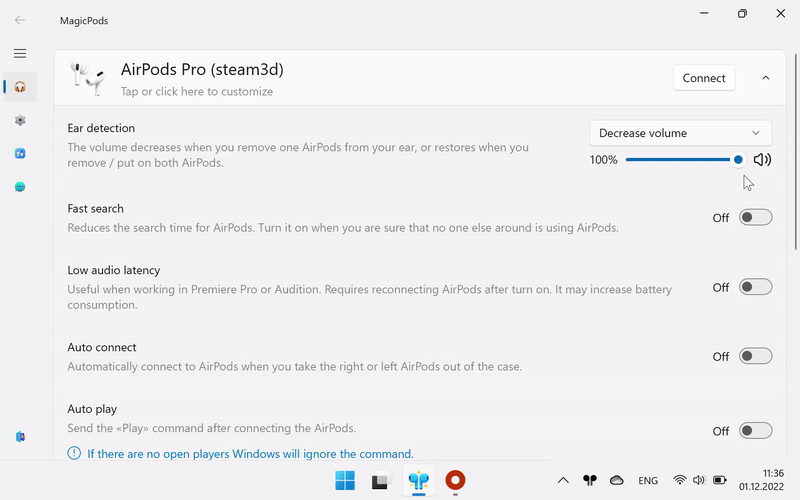This screenshot has height=500, width=800.
Task: Select the headphones page in sidebar
Action: point(20,87)
